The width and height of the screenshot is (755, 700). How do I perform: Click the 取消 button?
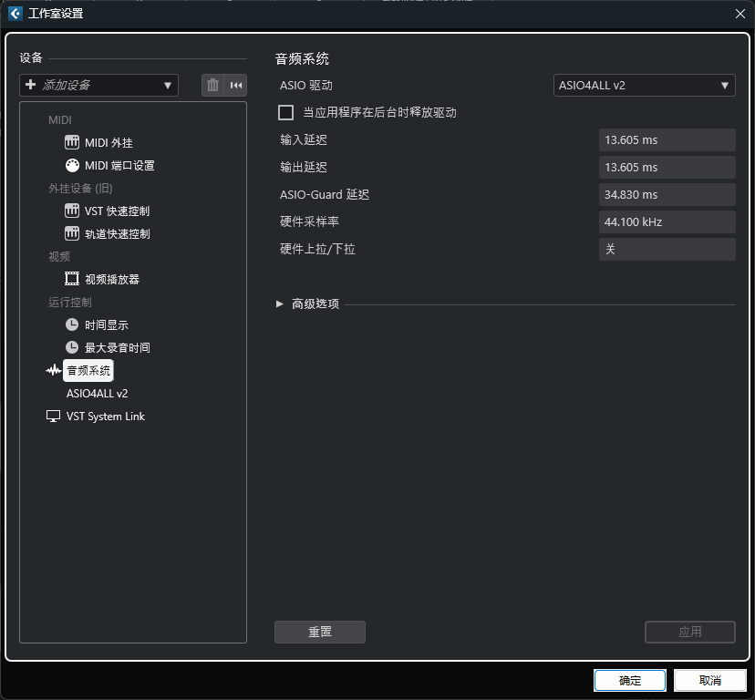pyautogui.click(x=709, y=680)
